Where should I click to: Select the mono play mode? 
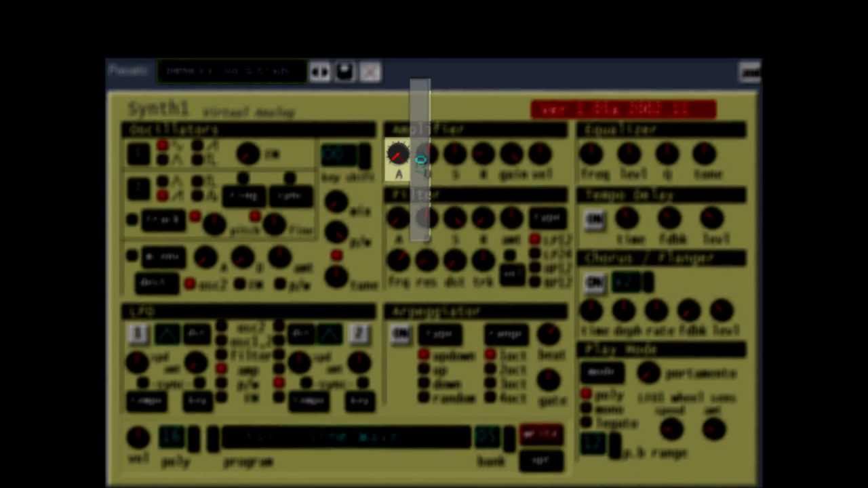point(586,408)
